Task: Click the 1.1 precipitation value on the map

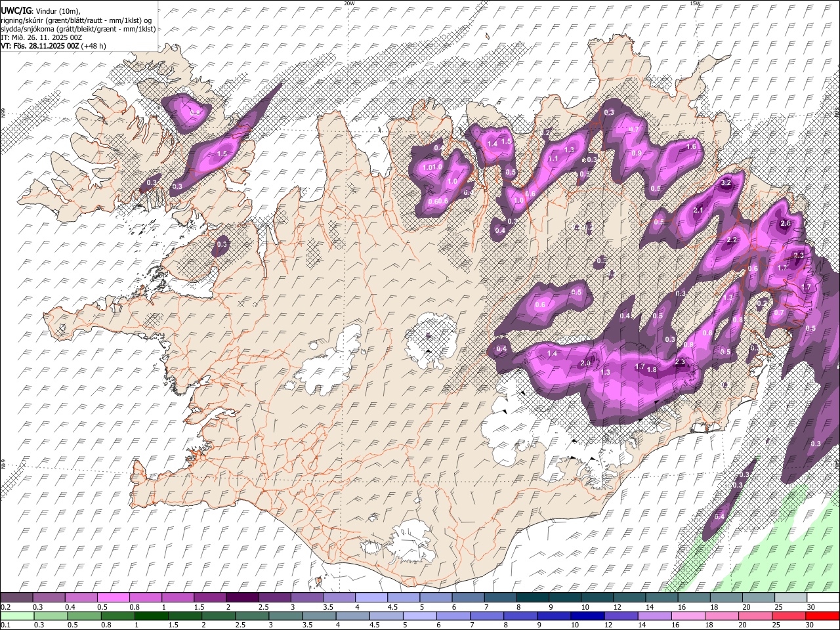Action: point(553,158)
